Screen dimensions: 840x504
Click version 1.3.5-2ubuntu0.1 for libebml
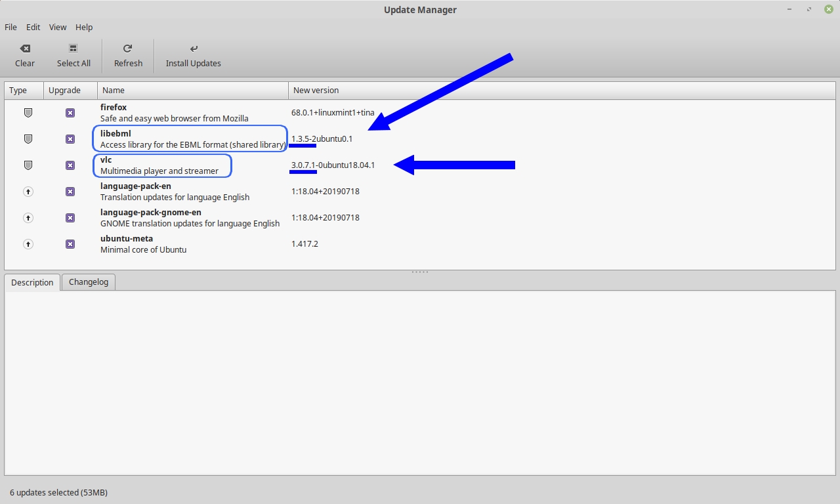[322, 139]
